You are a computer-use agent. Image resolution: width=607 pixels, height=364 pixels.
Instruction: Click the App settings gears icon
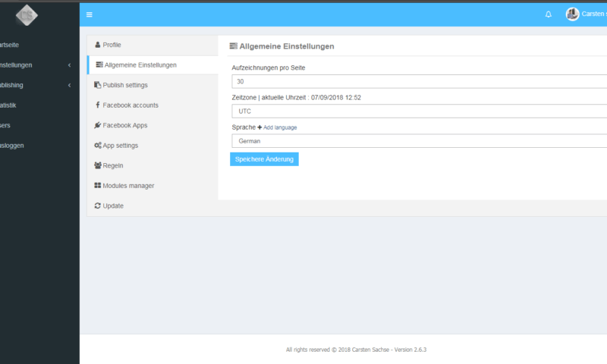coord(98,145)
